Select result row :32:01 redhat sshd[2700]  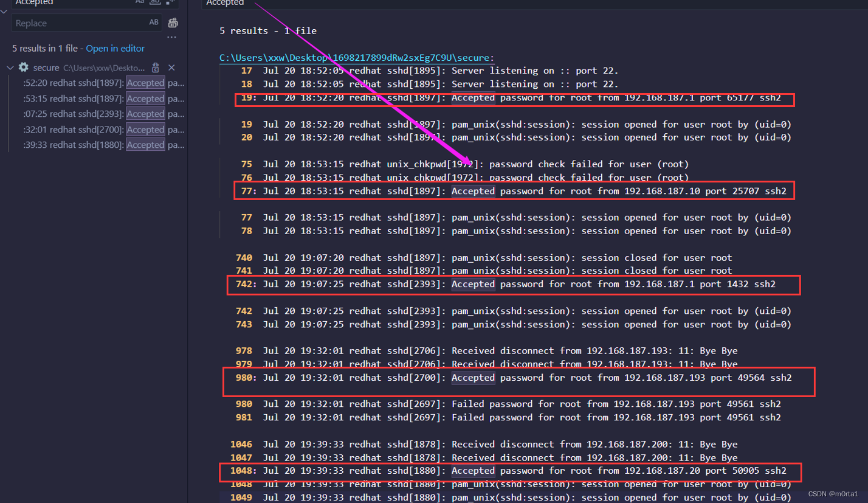[104, 130]
